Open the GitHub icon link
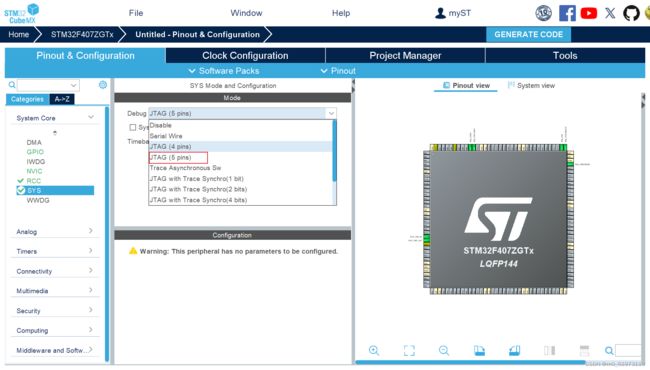Screen dimensions: 650x370 click(631, 13)
